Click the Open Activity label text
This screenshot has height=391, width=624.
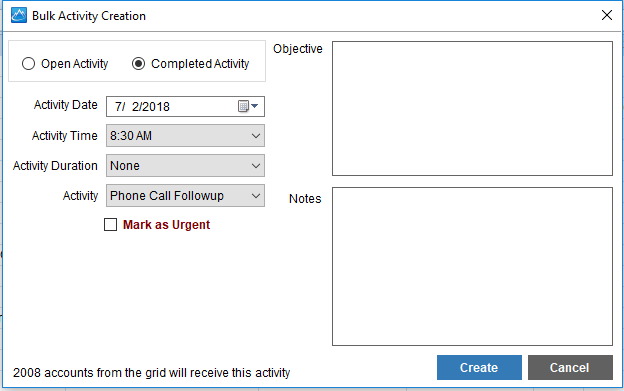[74, 64]
